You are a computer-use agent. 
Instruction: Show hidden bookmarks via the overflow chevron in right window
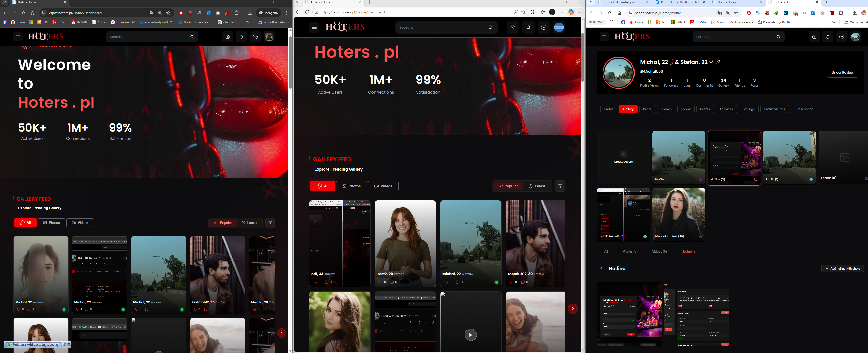[x=834, y=22]
